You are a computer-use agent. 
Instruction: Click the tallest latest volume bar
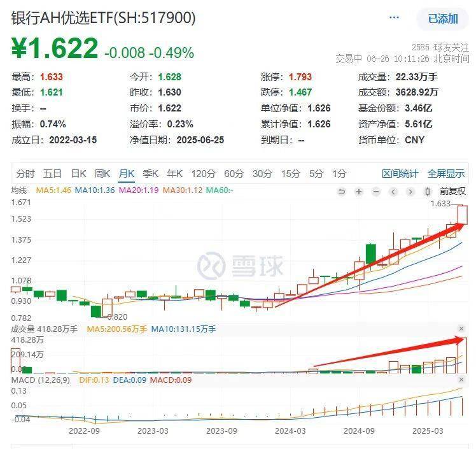(463, 355)
